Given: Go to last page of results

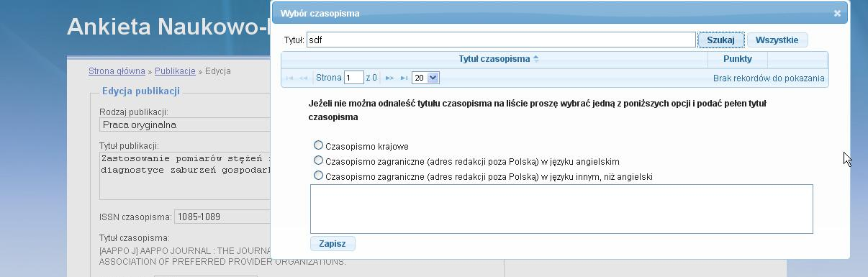Looking at the screenshot, I should [x=404, y=78].
